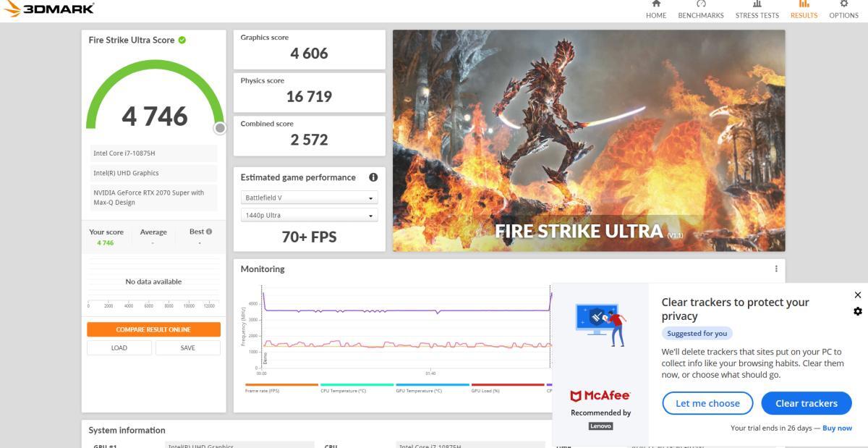
Task: Click the Physics score value 16 719
Action: coord(309,97)
